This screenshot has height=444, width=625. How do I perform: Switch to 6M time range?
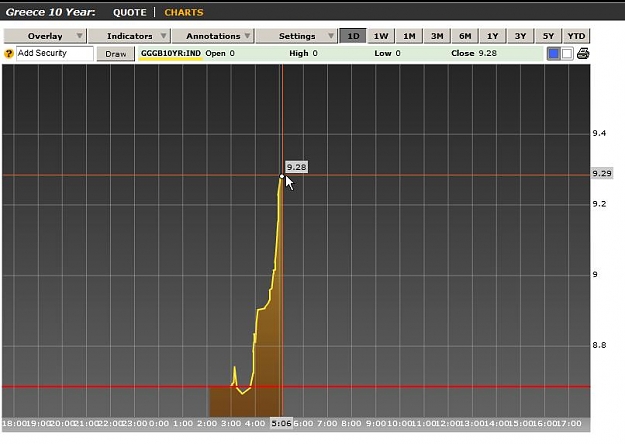coord(465,36)
